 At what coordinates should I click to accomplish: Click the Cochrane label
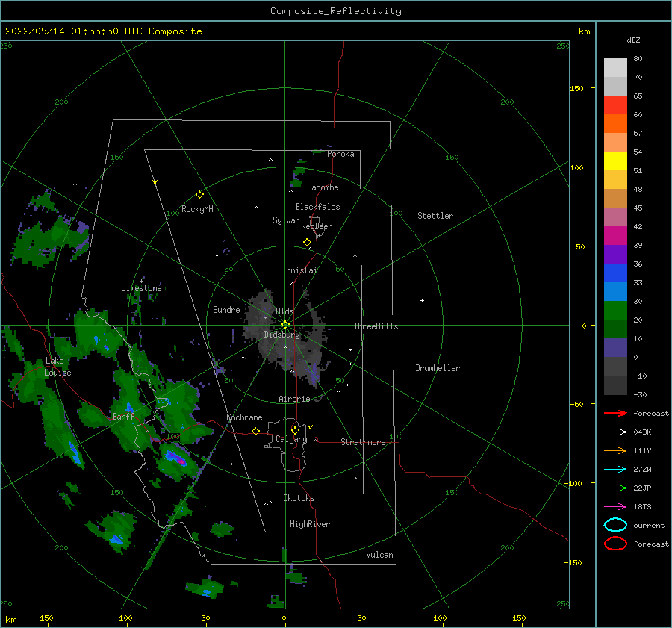point(244,417)
